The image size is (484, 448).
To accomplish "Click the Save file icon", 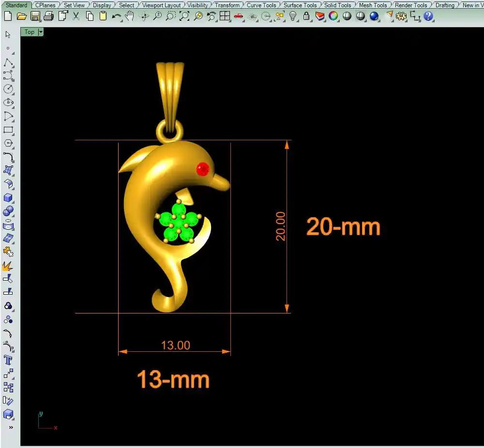I will (x=35, y=16).
